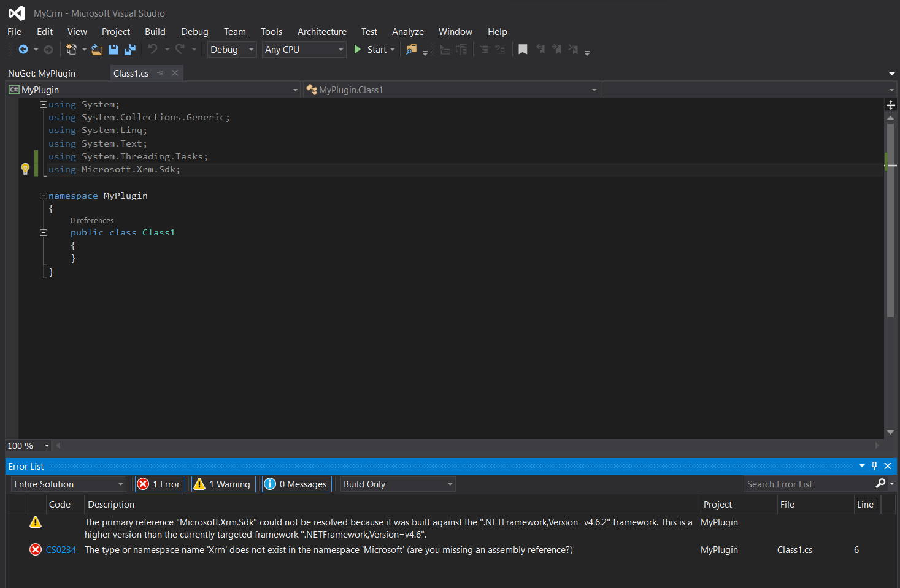Click the editor vertical scrollbar thumb
The height and width of the screenshot is (588, 900).
(x=890, y=221)
